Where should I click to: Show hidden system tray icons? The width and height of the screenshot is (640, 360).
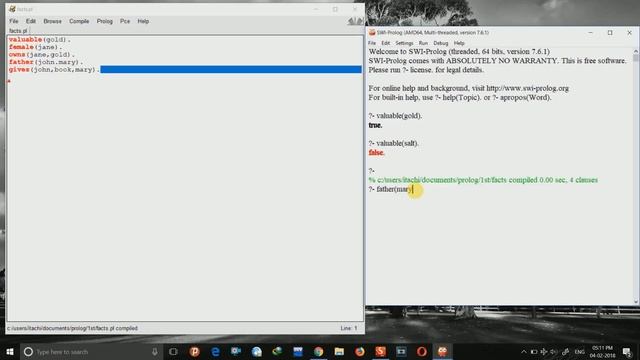[x=524, y=352]
